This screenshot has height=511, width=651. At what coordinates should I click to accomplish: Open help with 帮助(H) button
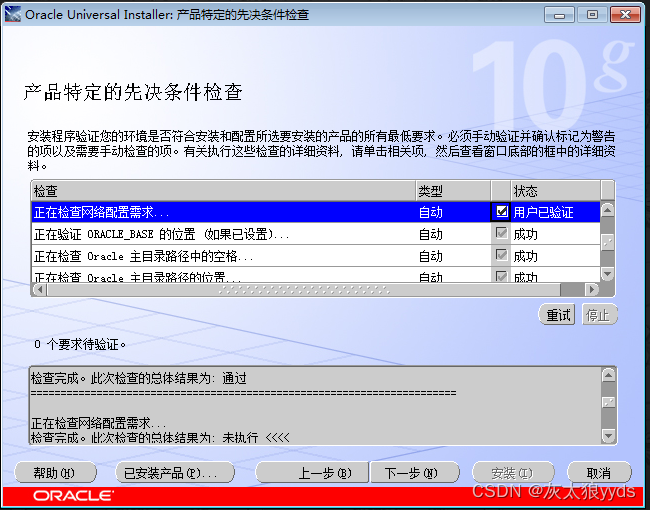[x=55, y=473]
